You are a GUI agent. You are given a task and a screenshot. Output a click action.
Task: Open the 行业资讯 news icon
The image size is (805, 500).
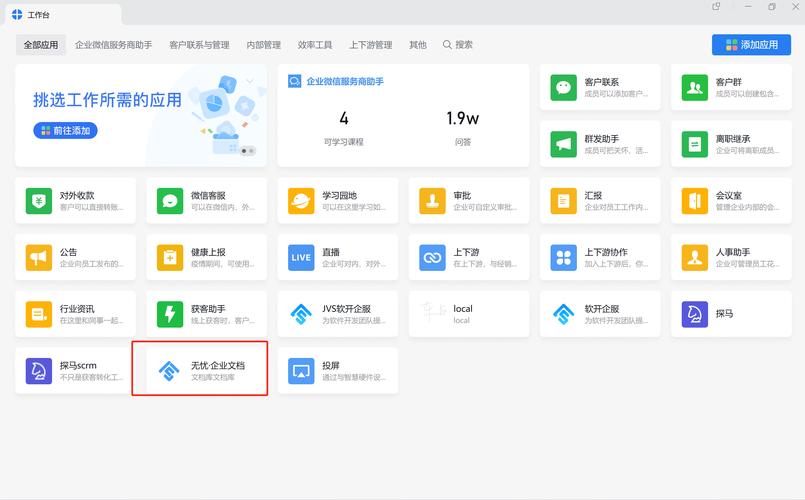39,314
